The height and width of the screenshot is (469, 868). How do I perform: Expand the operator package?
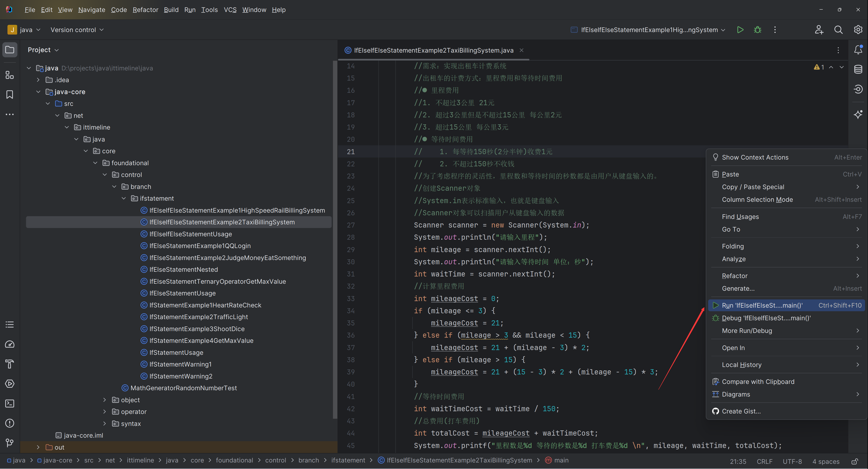point(104,411)
